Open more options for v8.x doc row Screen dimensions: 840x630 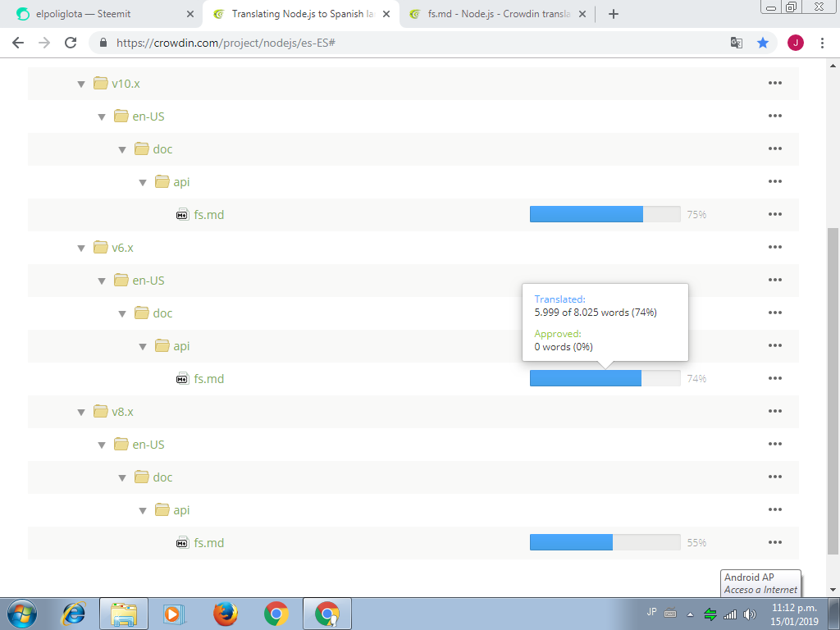774,477
